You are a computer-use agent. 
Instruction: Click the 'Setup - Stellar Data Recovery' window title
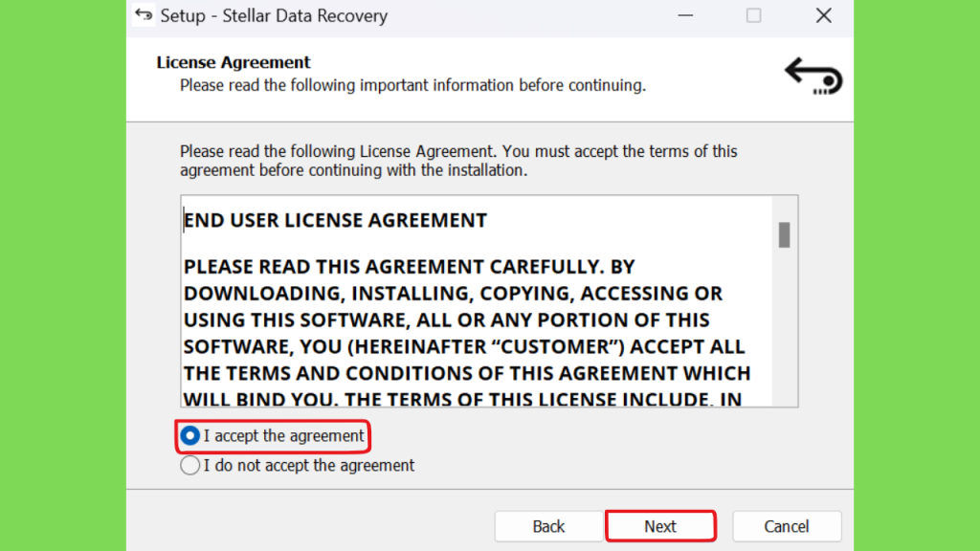pos(274,15)
